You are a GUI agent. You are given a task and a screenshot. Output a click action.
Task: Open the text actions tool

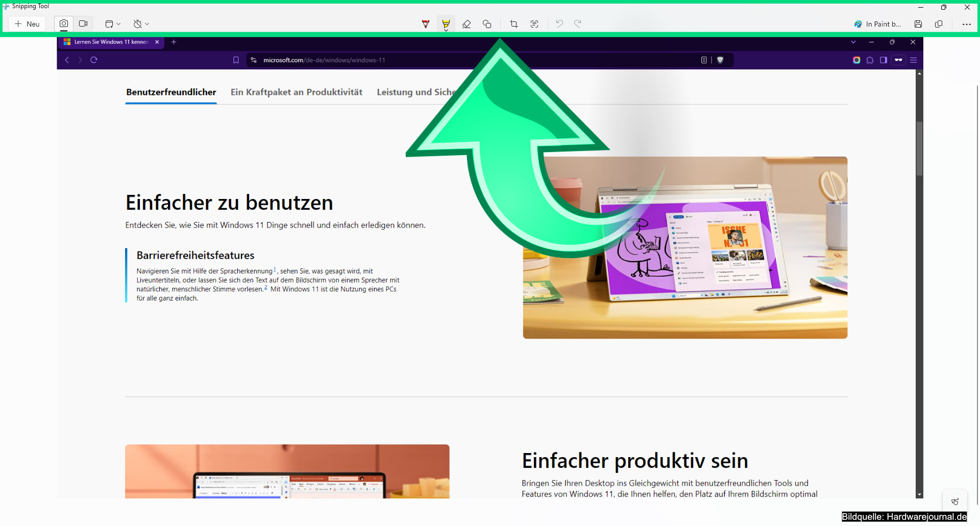click(534, 24)
